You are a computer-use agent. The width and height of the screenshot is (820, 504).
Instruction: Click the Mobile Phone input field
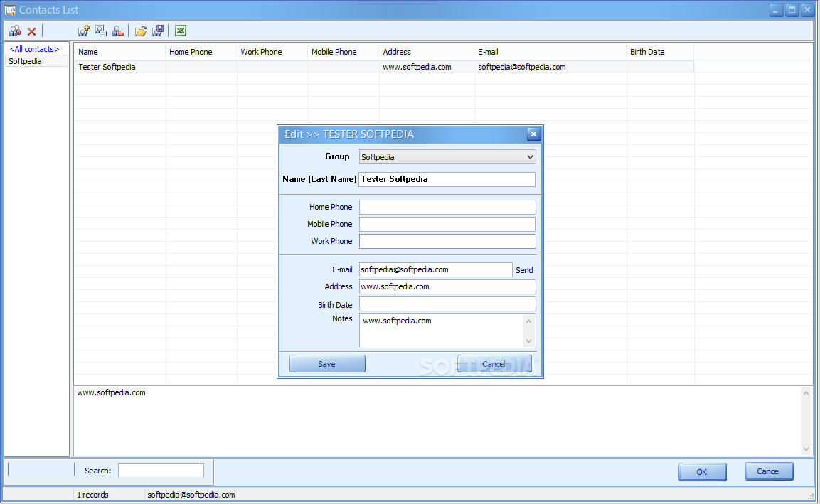point(447,224)
